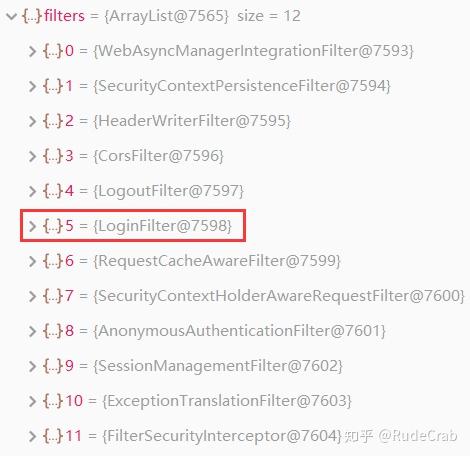This screenshot has height=456, width=470.
Task: Click the object icon beside filters
Action: coord(32,16)
